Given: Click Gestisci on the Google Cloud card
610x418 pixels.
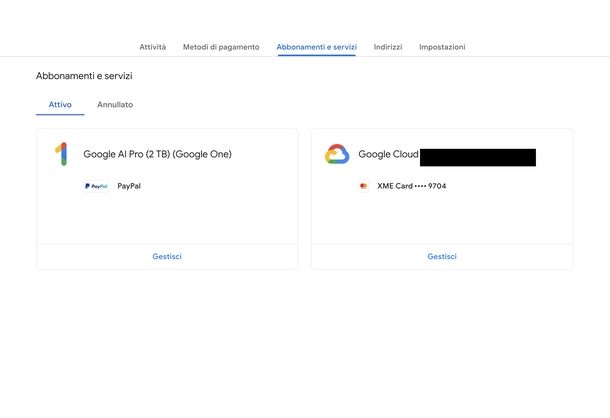Looking at the screenshot, I should coord(442,256).
